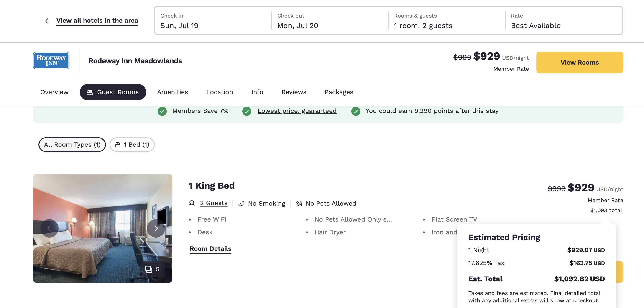Click the yellow View Rooms button
The width and height of the screenshot is (644, 308).
(x=580, y=62)
